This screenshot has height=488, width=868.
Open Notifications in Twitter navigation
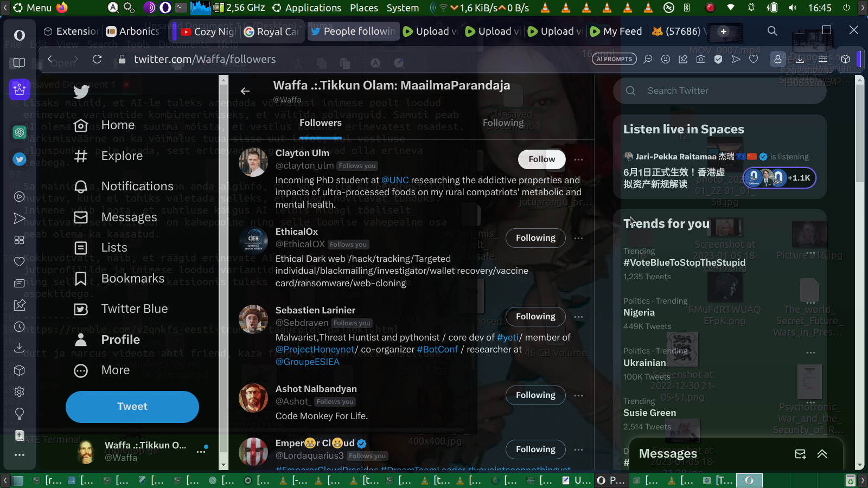pyautogui.click(x=124, y=187)
